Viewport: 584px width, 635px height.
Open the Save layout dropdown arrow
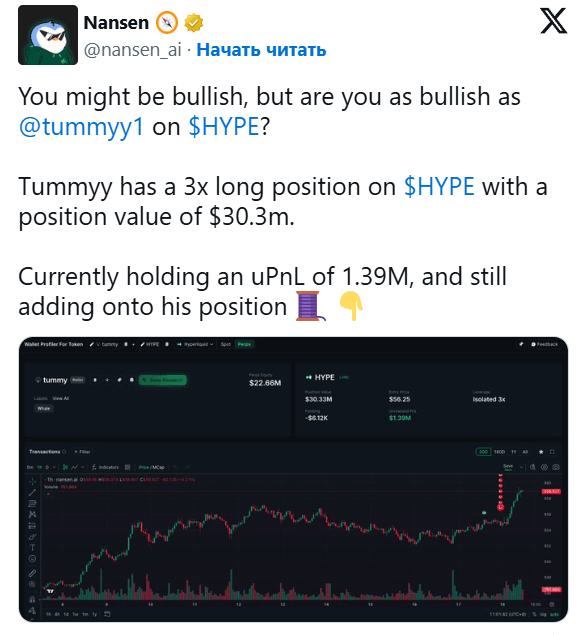521,467
